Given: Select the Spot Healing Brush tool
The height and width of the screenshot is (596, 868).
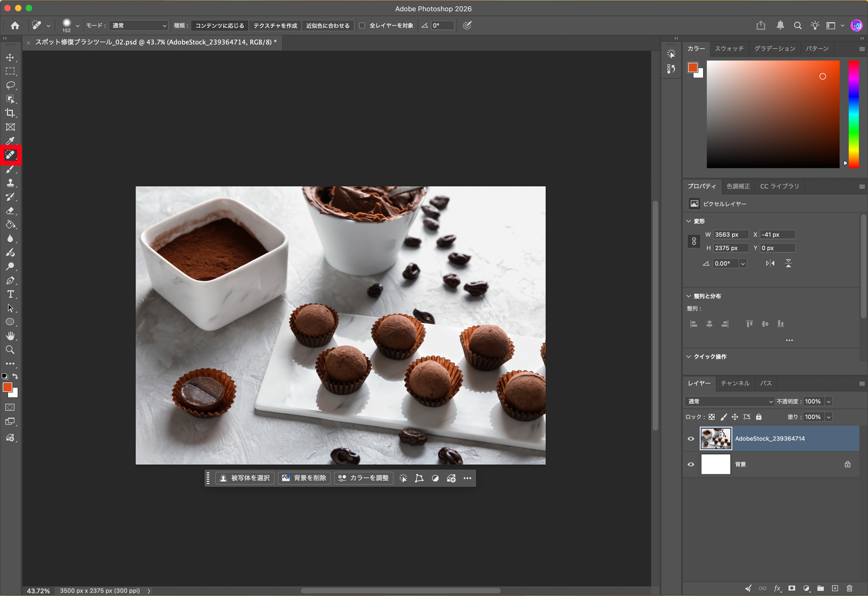Looking at the screenshot, I should coord(10,154).
